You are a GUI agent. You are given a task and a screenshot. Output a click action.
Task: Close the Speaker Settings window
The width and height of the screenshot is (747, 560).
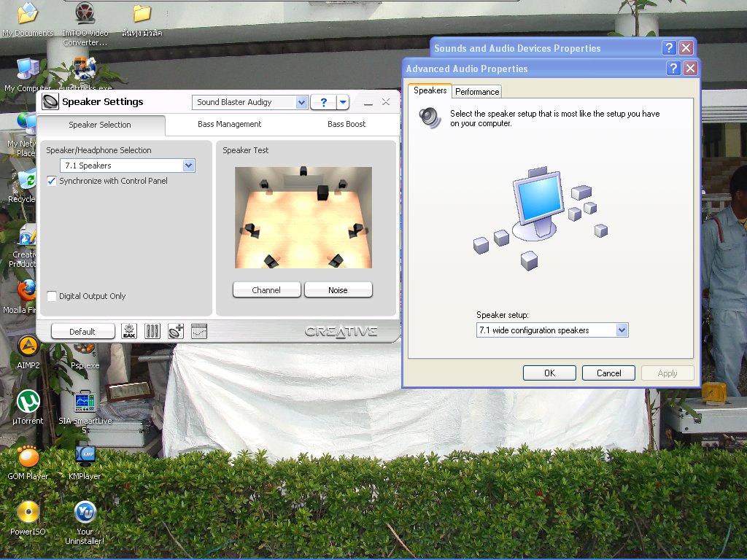(x=386, y=102)
